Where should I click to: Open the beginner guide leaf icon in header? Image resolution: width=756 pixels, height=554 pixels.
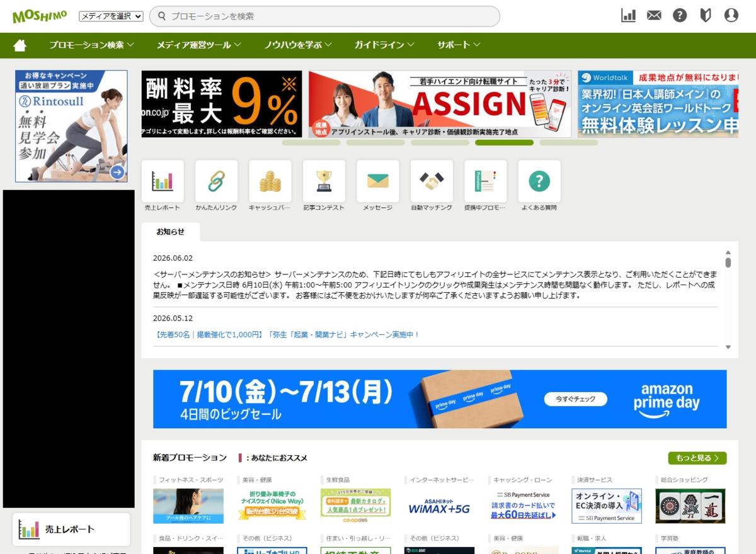706,16
